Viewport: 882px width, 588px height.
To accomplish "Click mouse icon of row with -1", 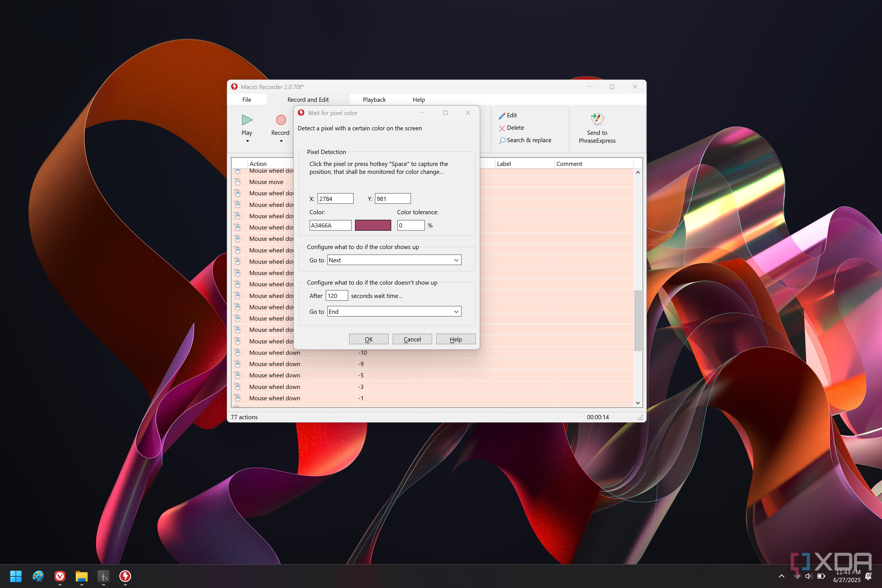I will 238,398.
